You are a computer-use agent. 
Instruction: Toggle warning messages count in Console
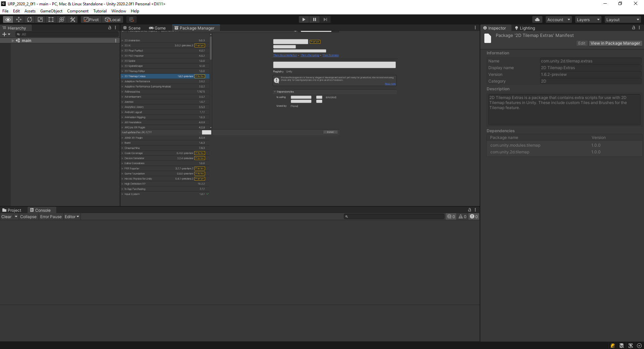coord(463,217)
